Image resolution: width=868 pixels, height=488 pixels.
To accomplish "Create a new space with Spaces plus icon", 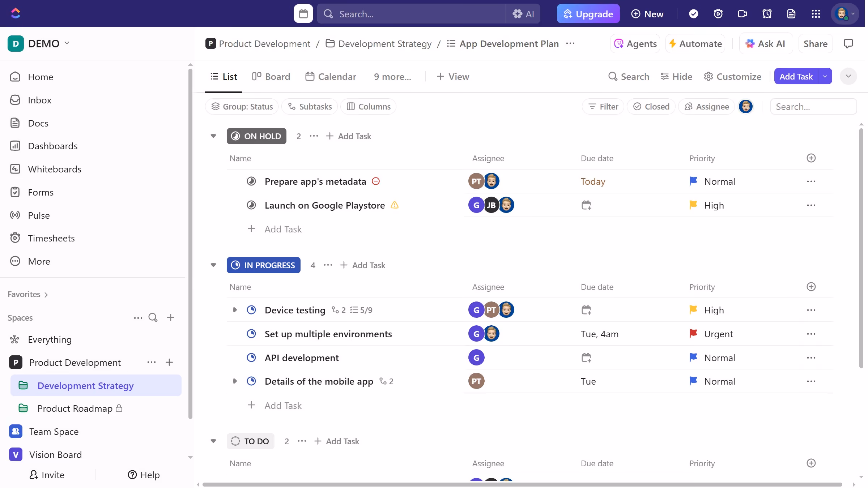I will 171,317.
